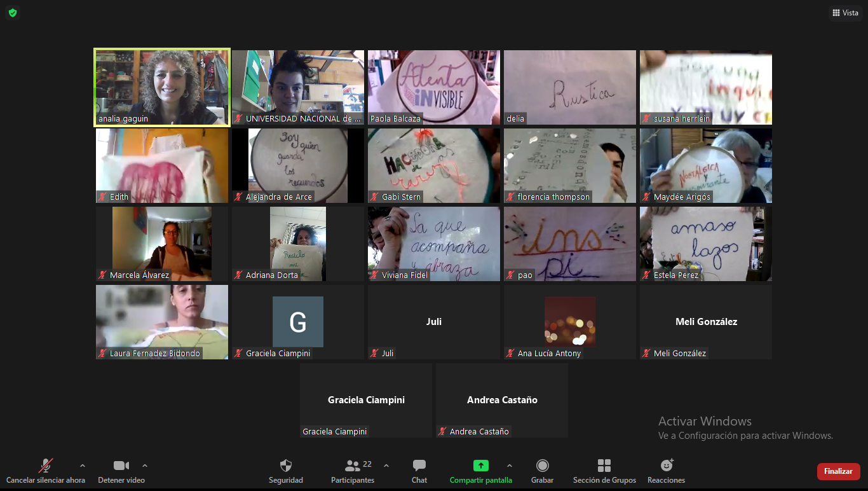Start recording with the Grabar icon
868x491 pixels.
click(x=543, y=466)
